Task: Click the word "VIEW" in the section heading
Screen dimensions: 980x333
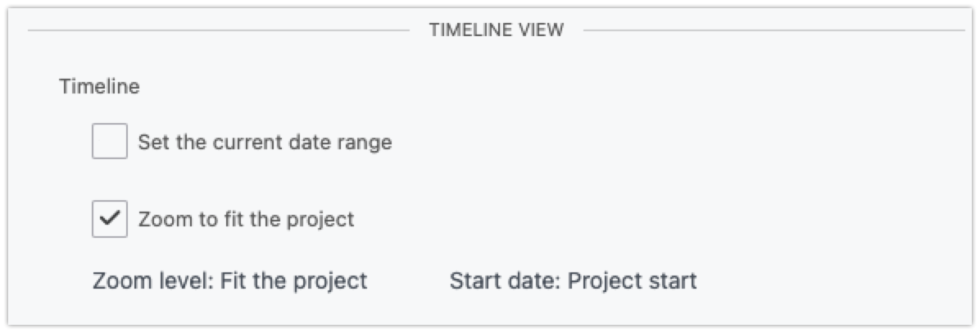Action: click(542, 30)
